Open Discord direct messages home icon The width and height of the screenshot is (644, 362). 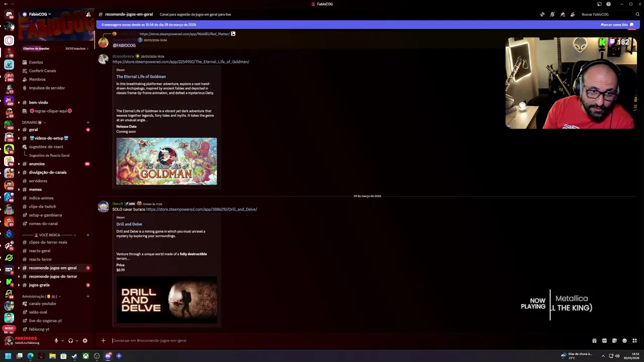(9, 14)
